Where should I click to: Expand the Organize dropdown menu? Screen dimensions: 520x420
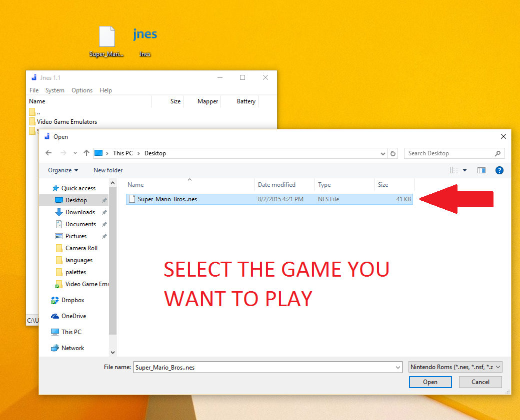pyautogui.click(x=63, y=170)
